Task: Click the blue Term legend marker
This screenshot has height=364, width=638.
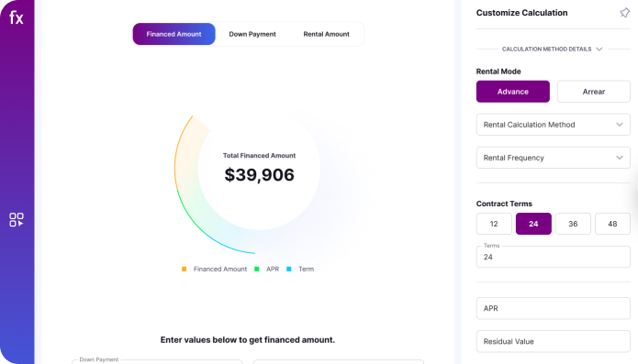Action: click(x=289, y=269)
